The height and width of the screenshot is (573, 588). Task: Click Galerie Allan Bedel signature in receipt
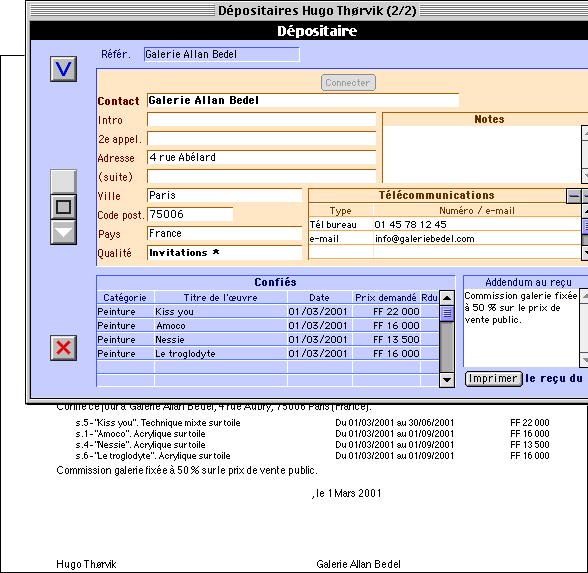358,564
